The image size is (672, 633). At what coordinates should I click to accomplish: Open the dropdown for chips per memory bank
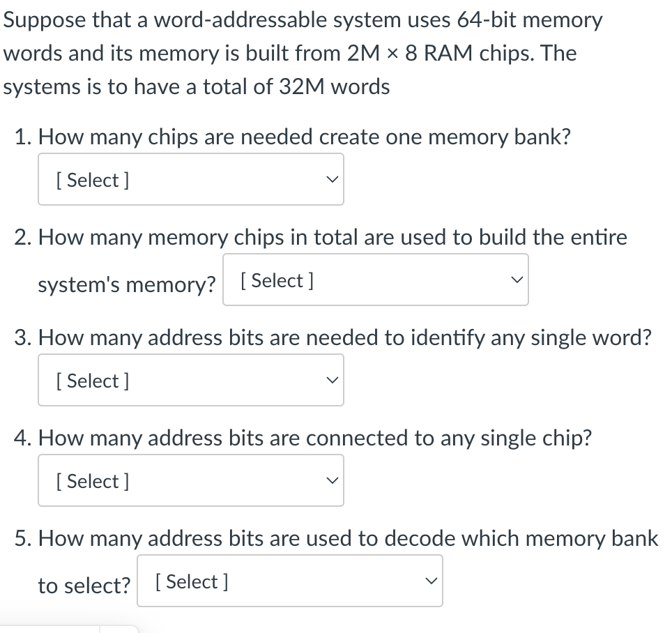[190, 179]
